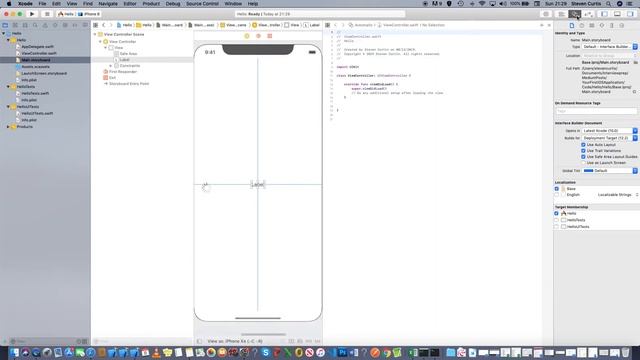Viewport: 640px width, 360px height.
Task: Open the Navigate menu
Action: (x=108, y=4)
